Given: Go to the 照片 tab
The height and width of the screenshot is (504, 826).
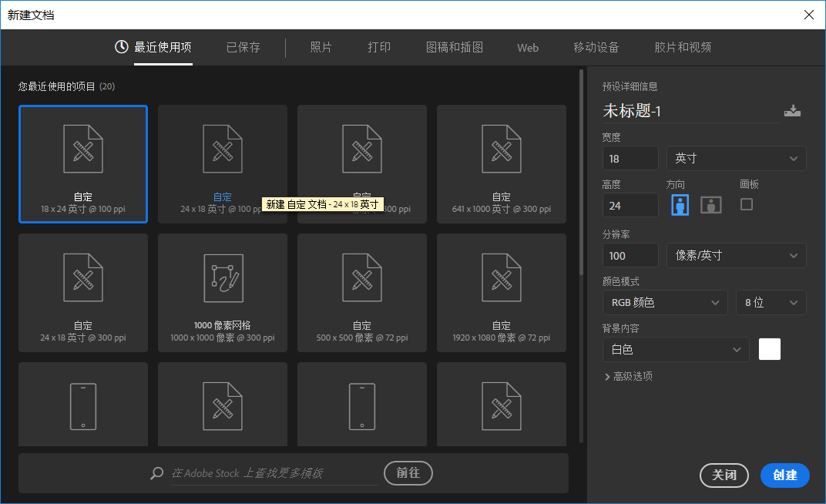Looking at the screenshot, I should [x=321, y=48].
